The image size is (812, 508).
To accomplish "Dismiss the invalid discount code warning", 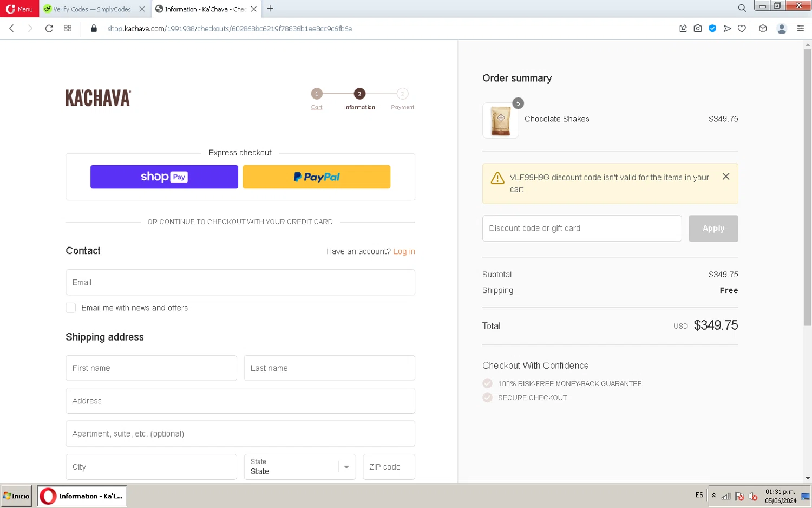I will pyautogui.click(x=726, y=177).
